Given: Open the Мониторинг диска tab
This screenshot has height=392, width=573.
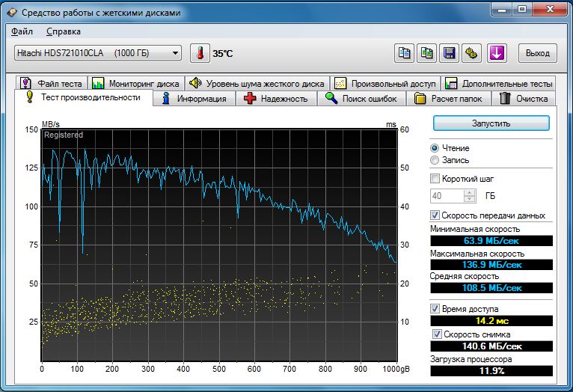Looking at the screenshot, I should click(x=136, y=84).
